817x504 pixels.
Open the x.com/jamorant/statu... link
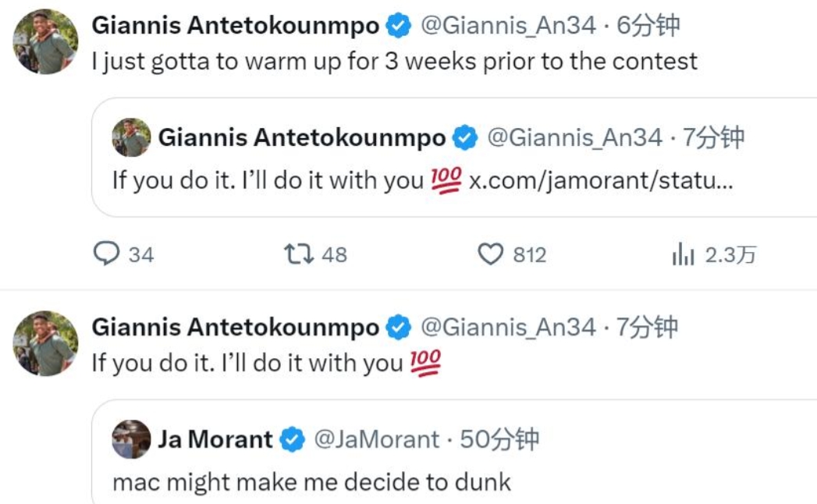601,181
